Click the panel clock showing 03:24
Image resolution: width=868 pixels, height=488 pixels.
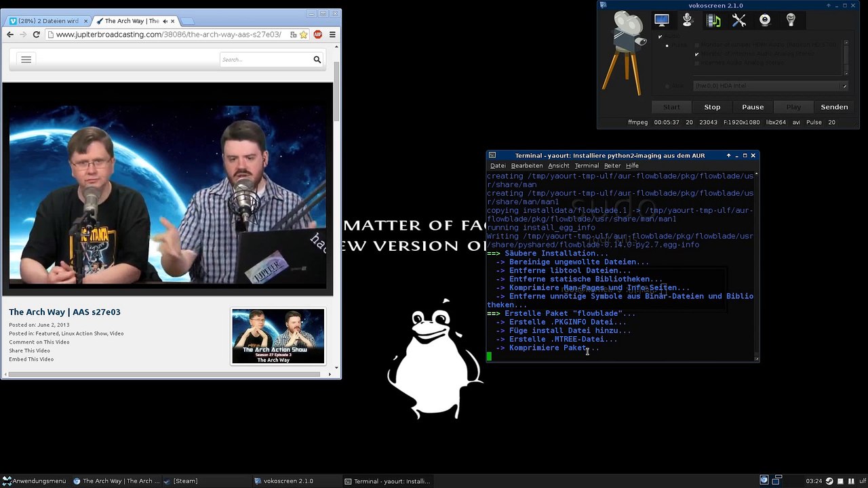point(814,481)
